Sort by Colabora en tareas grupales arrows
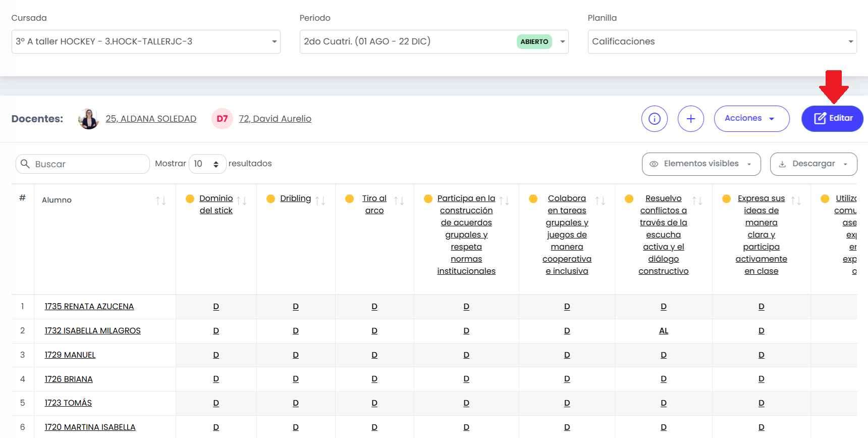Screen dimensions: 868x438 [600, 201]
